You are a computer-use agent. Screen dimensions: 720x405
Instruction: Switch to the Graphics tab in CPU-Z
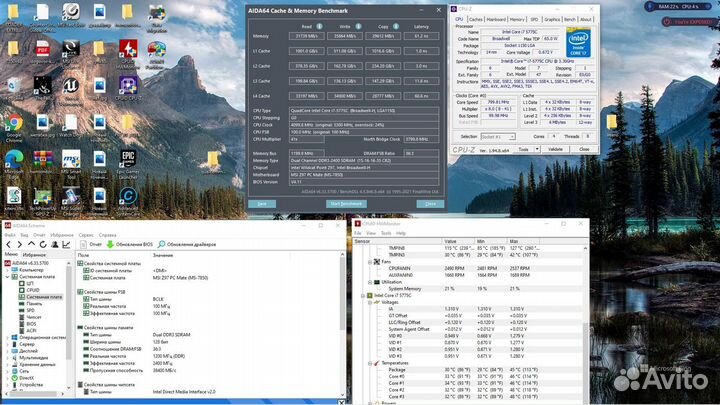click(552, 20)
